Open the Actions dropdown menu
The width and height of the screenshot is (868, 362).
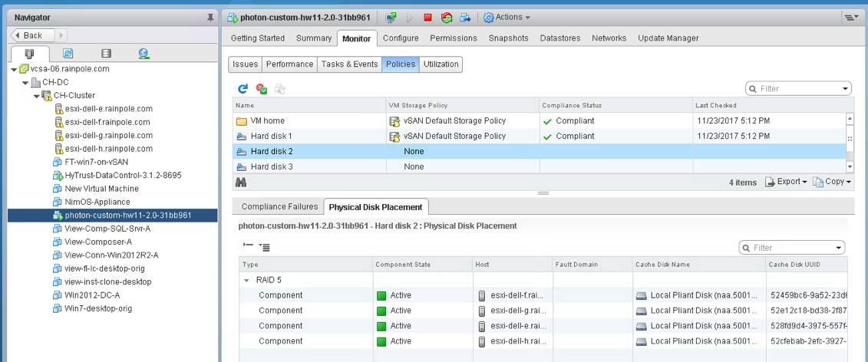click(x=507, y=18)
